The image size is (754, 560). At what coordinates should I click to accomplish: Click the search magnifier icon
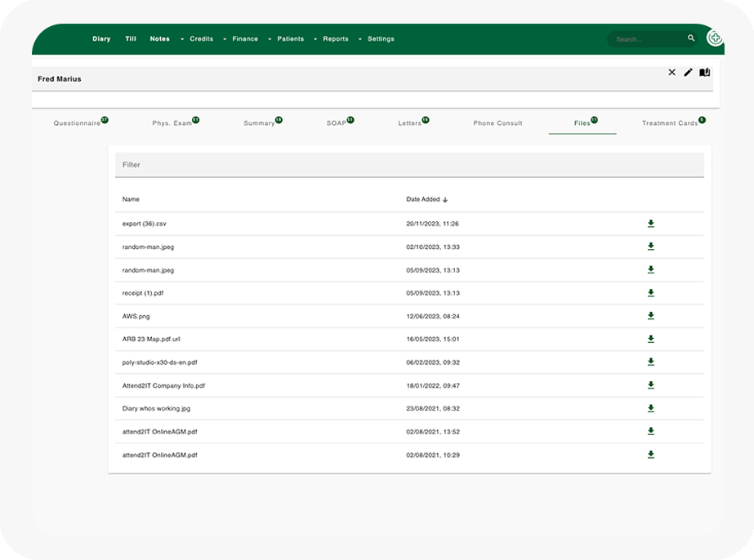(691, 38)
